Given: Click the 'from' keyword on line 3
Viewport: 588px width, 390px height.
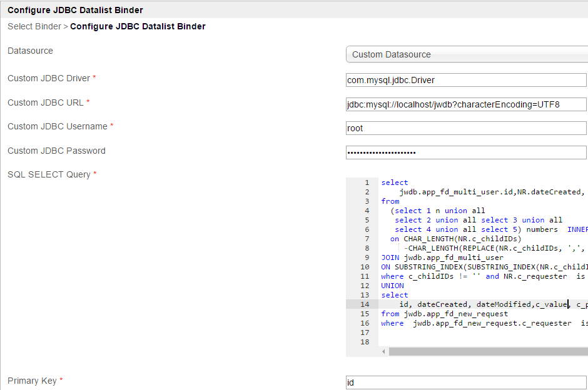Looking at the screenshot, I should 390,201.
